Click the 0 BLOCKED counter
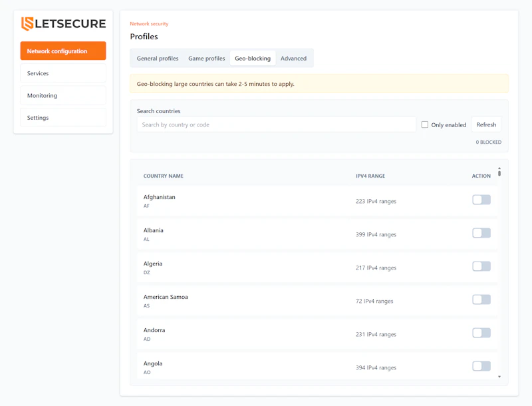This screenshot has width=532, height=406. click(488, 142)
